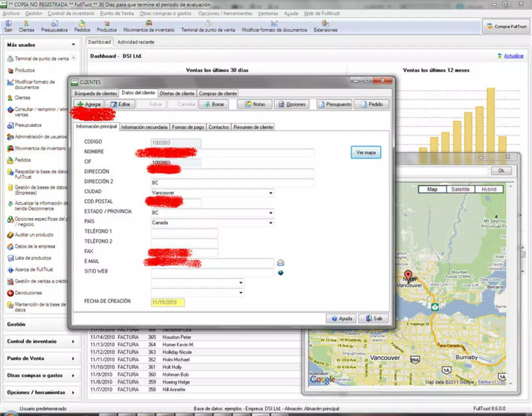Switch to Actividad reciente tab

pyautogui.click(x=136, y=42)
